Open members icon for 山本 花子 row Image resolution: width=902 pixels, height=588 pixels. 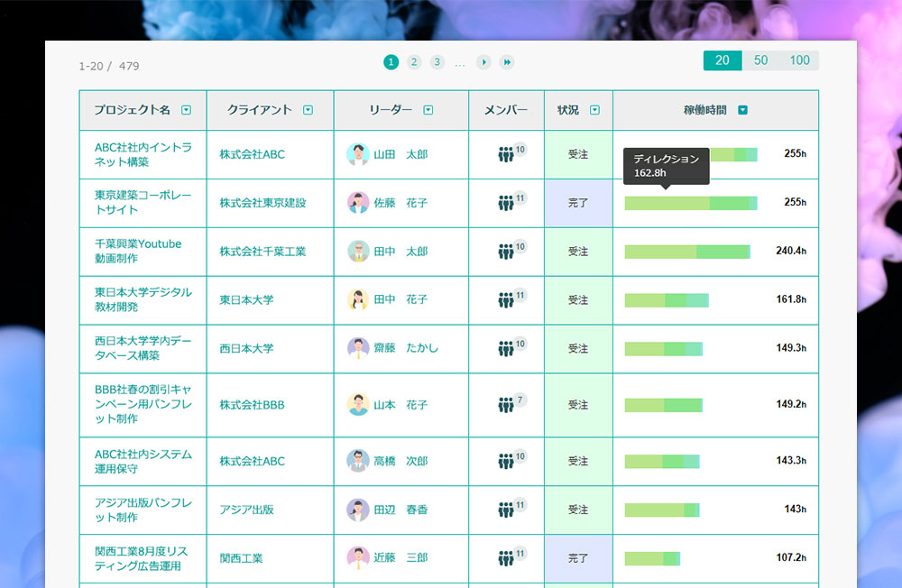coord(506,404)
